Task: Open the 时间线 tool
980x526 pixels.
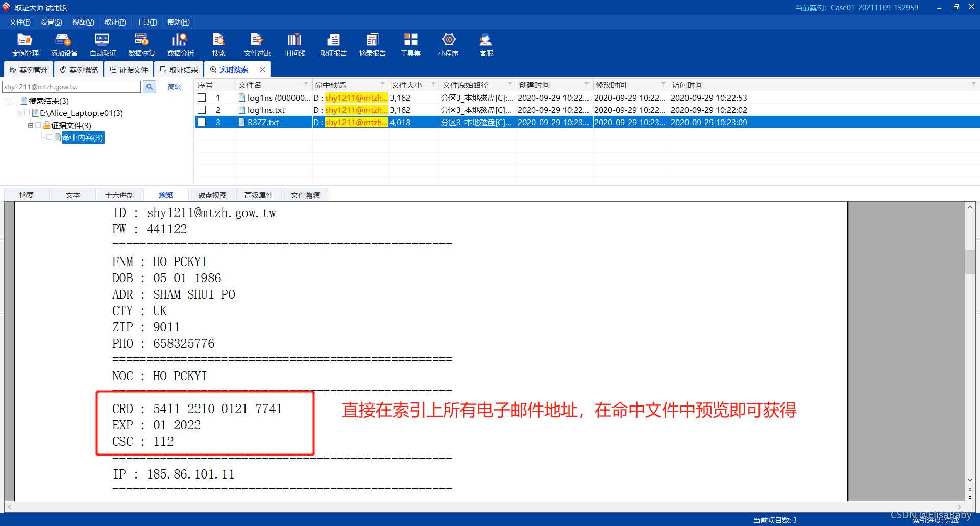Action: pyautogui.click(x=295, y=45)
